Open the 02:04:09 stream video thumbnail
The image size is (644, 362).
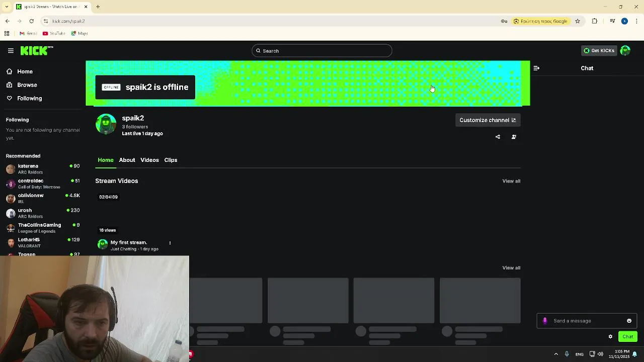tap(136, 214)
